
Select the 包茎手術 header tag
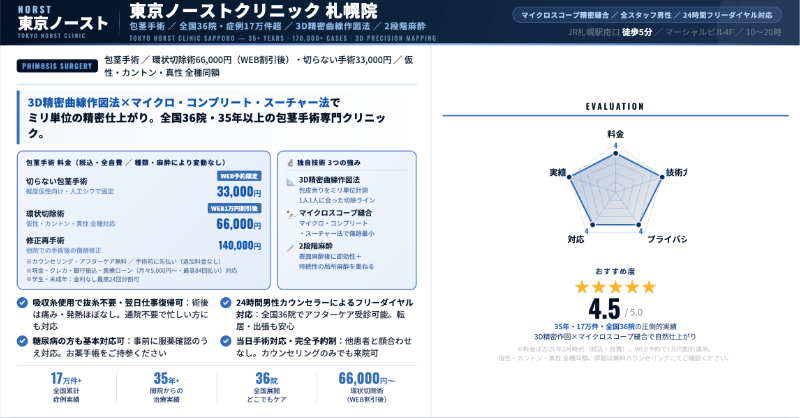[x=149, y=26]
